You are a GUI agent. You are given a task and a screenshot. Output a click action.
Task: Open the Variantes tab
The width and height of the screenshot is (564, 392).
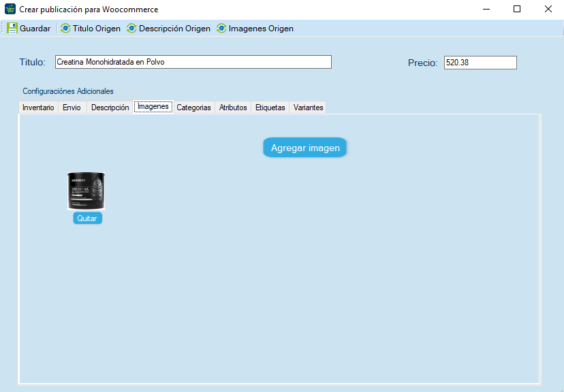point(309,108)
